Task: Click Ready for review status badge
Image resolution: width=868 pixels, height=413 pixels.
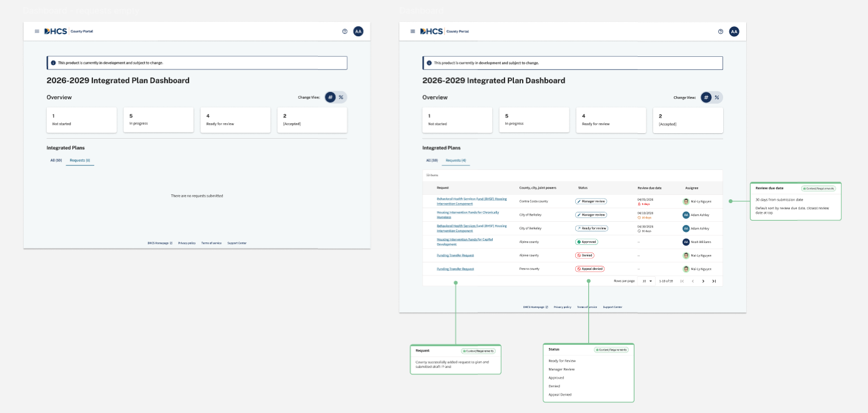Action: 591,228
